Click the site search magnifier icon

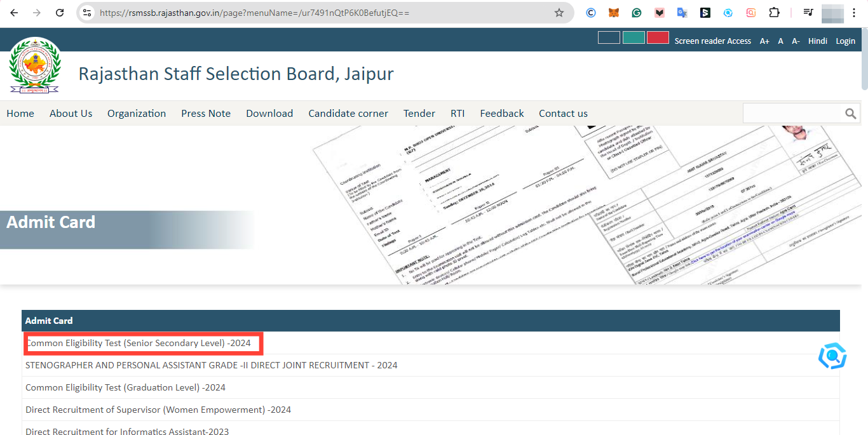click(x=851, y=114)
